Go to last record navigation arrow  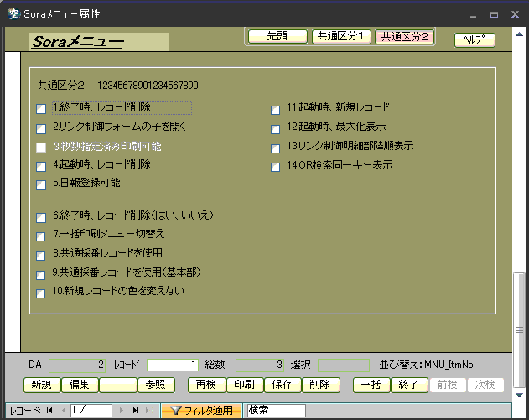point(135,411)
